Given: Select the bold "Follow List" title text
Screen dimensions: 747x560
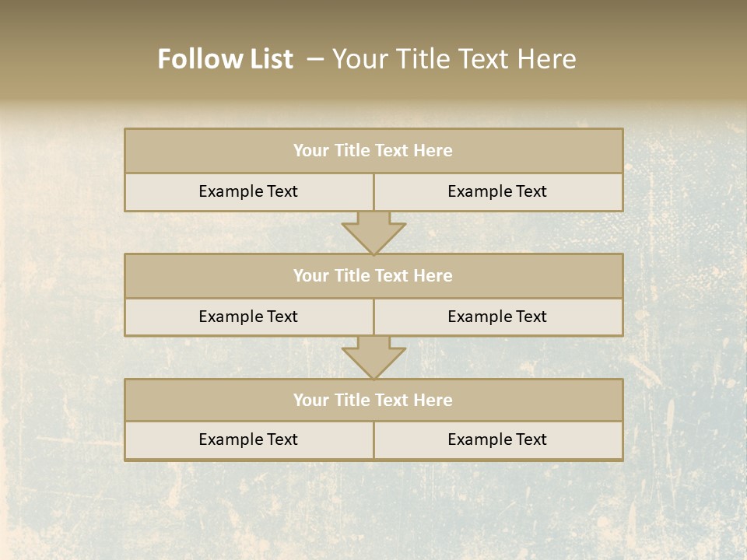Looking at the screenshot, I should pos(225,59).
